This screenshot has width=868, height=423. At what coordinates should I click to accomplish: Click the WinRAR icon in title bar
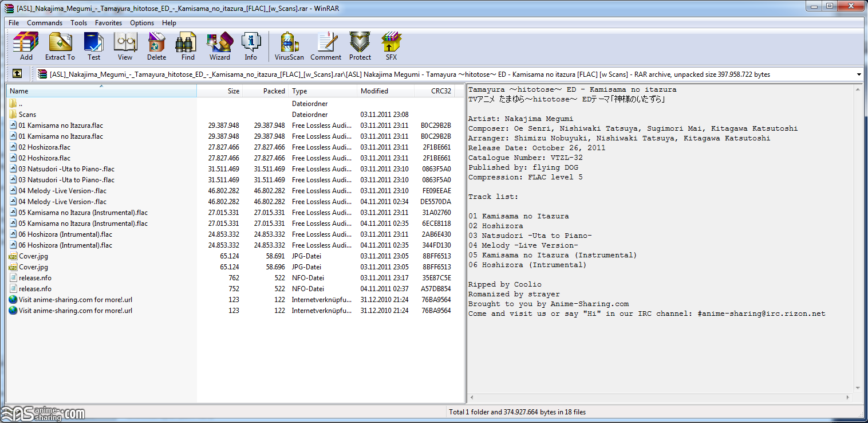pos(8,7)
